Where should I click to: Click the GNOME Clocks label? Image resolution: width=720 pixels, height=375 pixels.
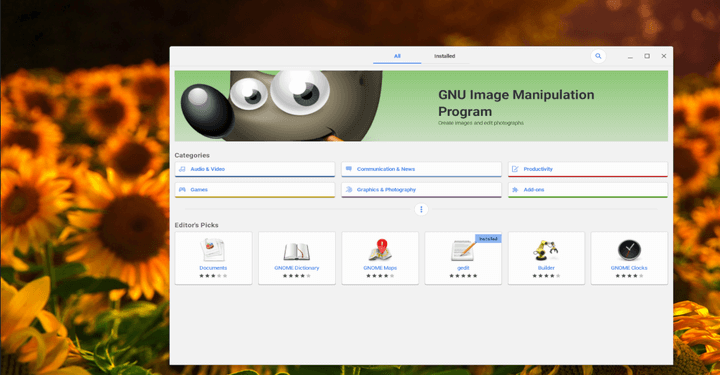pos(629,268)
